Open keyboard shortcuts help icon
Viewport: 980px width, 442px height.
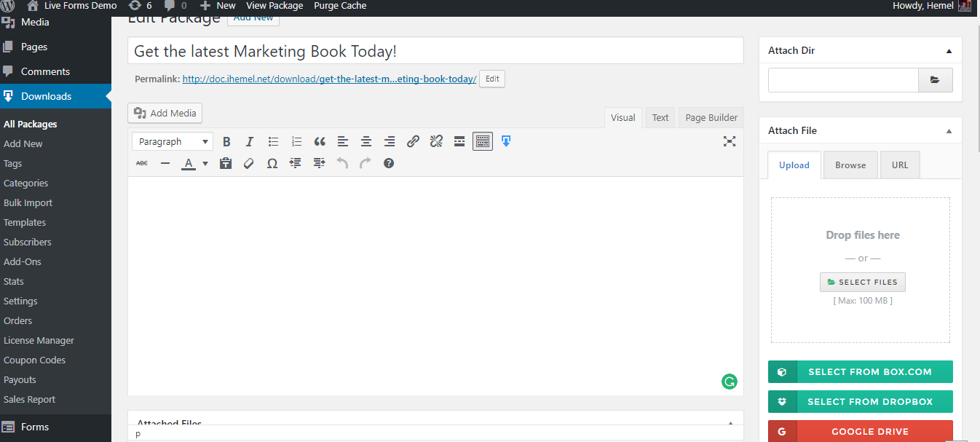point(389,164)
